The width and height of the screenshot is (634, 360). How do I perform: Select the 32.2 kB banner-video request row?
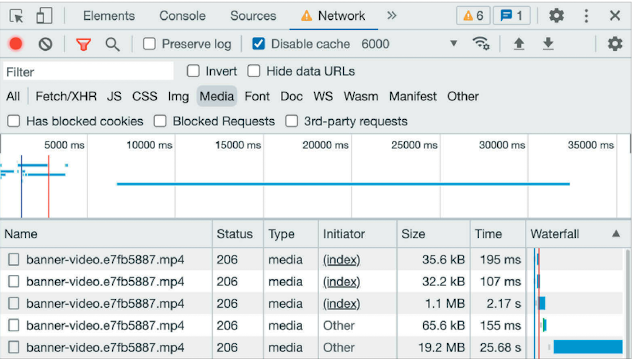point(311,281)
